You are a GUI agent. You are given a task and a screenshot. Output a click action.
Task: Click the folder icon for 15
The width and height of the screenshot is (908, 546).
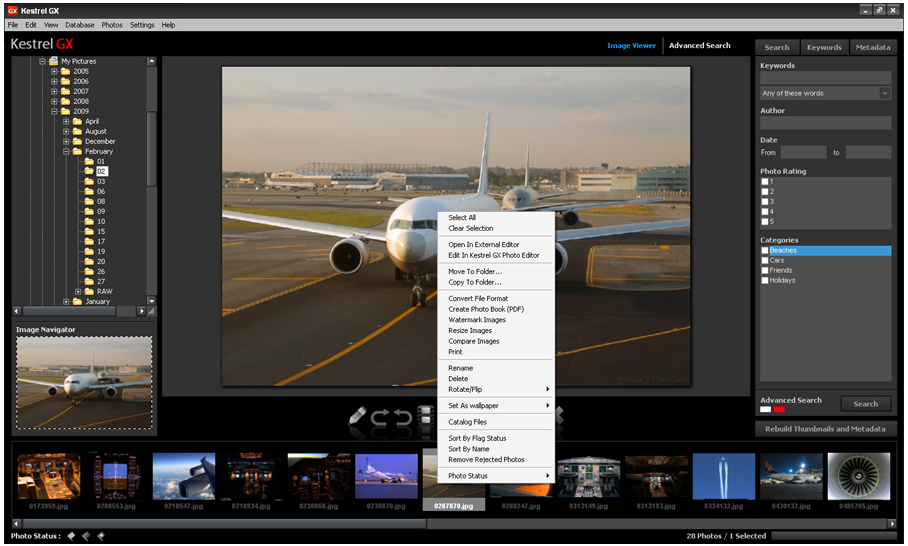pos(89,232)
